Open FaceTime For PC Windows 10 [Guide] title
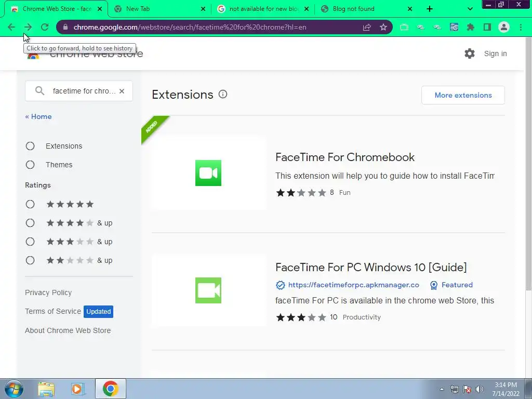This screenshot has height=399, width=532. click(371, 268)
